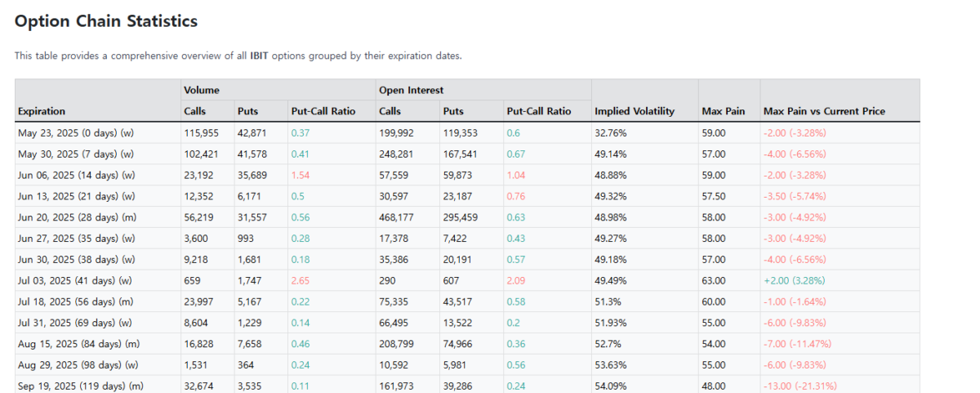Click calls volume value 32,674

click(198, 386)
